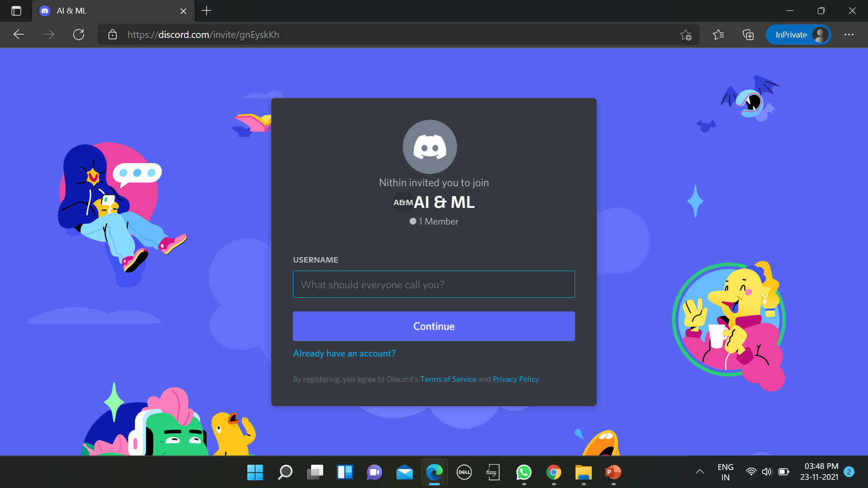The height and width of the screenshot is (488, 868).
Task: Click the browser refresh icon
Action: (79, 35)
